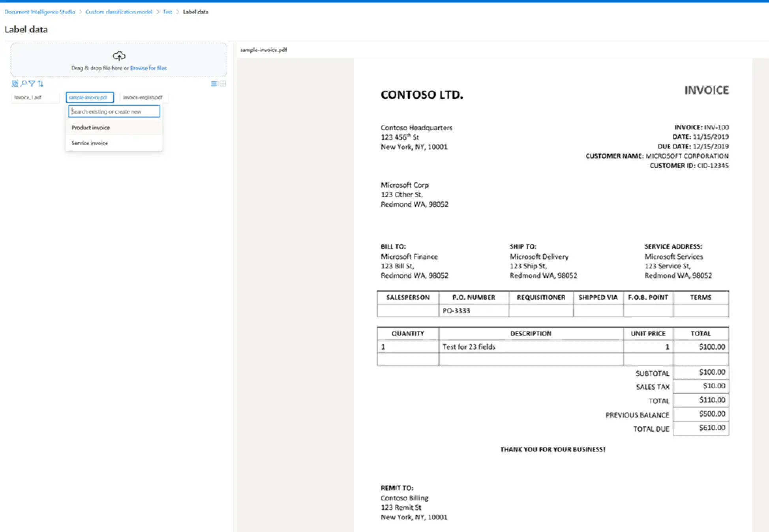The image size is (769, 532).
Task: Click Contoso Billing under REMIT TO
Action: point(404,498)
